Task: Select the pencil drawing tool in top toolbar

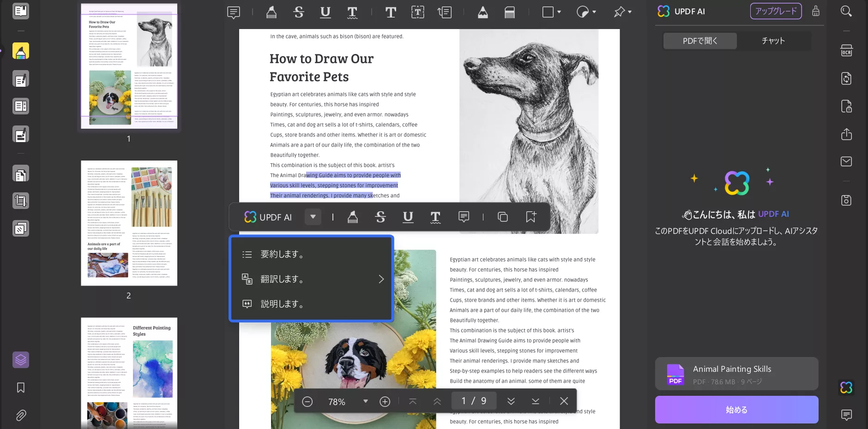Action: pos(483,12)
